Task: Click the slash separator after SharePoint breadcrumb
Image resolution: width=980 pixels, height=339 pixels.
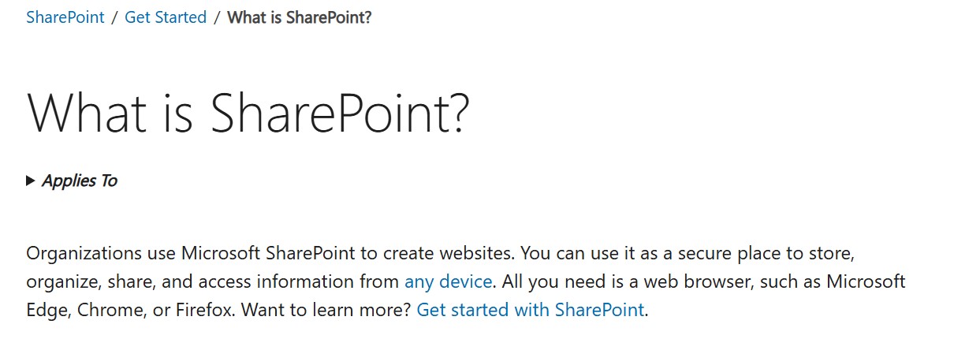Action: [114, 17]
